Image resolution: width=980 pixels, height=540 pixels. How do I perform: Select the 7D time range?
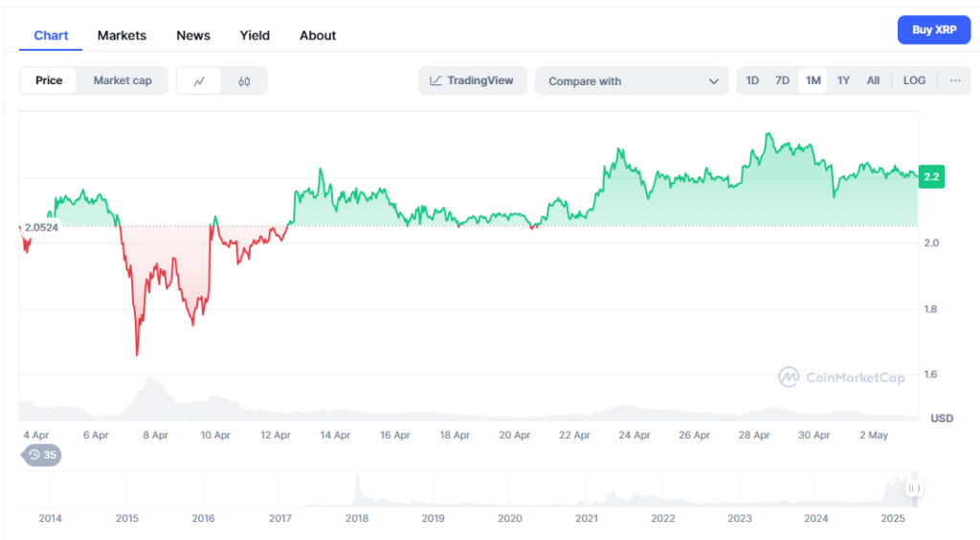pyautogui.click(x=782, y=80)
